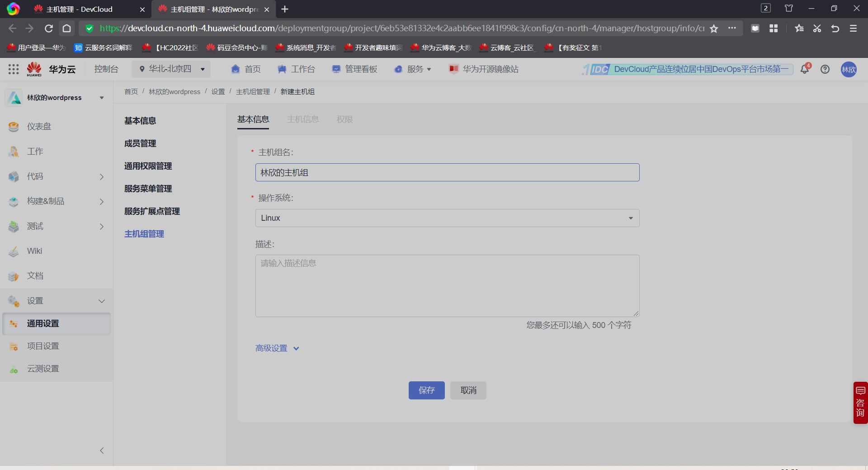The image size is (868, 470).
Task: Open the region selector 华北-北京四 dropdown
Action: (171, 69)
